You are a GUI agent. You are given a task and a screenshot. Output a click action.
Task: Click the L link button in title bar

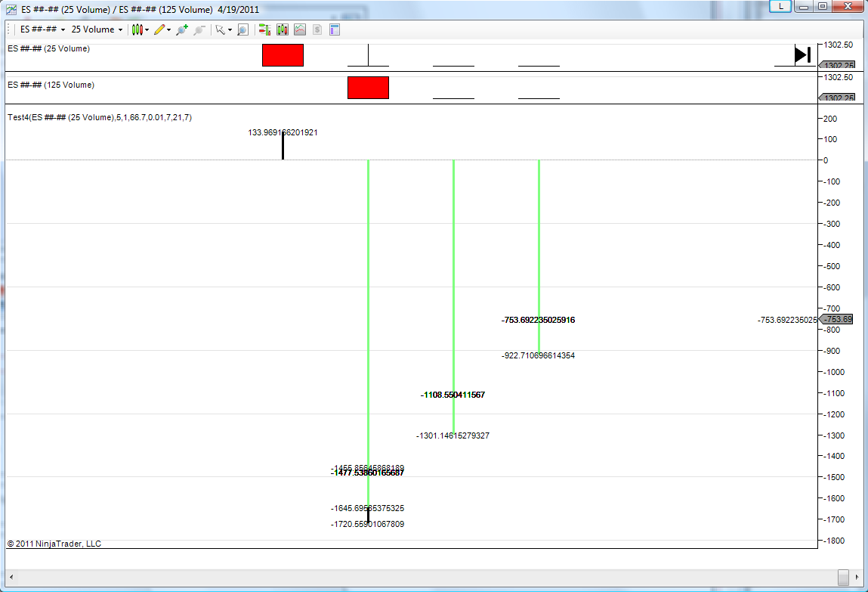780,6
